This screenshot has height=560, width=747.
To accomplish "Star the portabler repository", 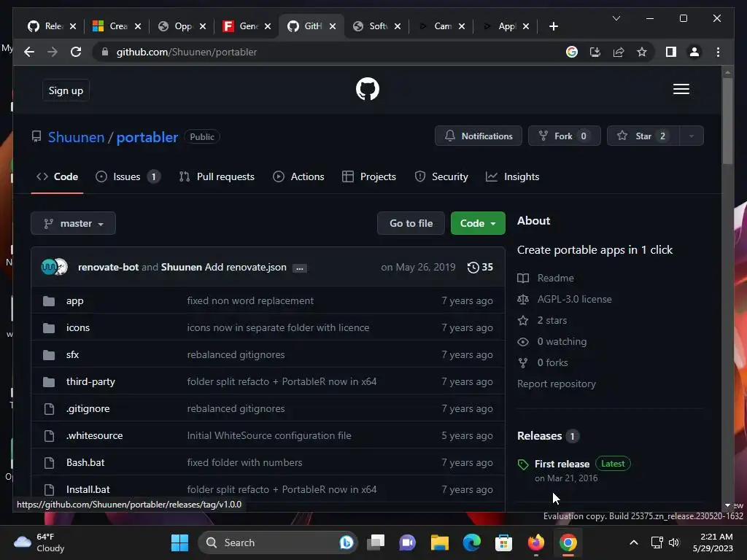I will (643, 136).
